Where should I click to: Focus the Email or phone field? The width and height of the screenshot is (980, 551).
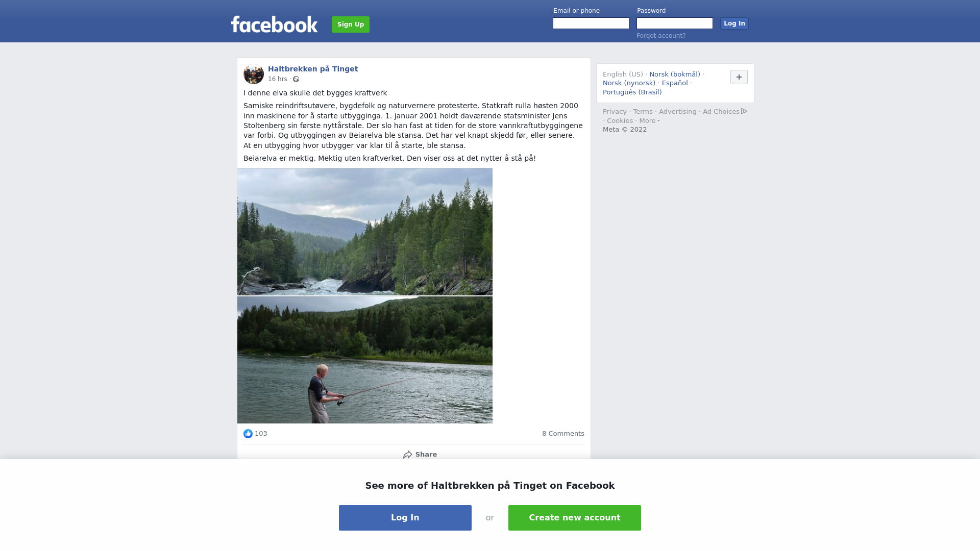click(591, 23)
